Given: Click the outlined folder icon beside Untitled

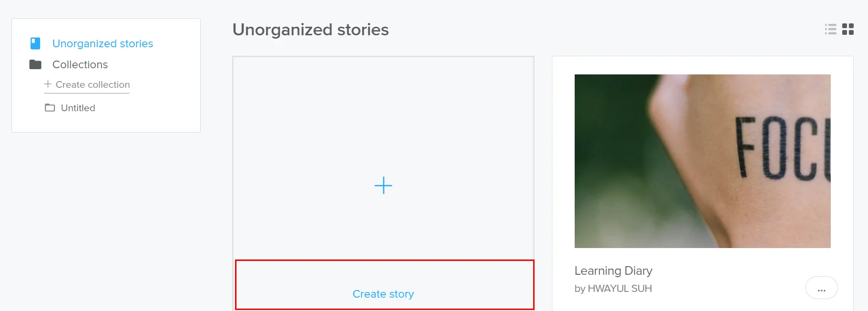Looking at the screenshot, I should pyautogui.click(x=50, y=108).
